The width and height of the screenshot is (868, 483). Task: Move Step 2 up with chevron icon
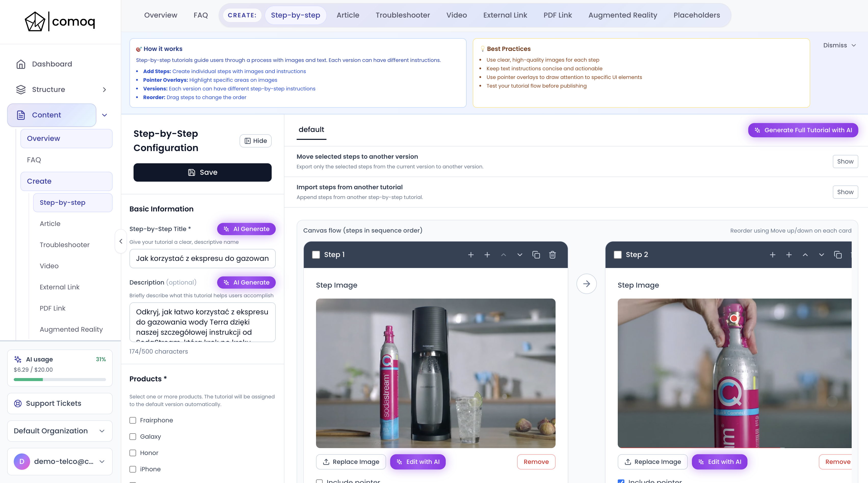pos(805,255)
